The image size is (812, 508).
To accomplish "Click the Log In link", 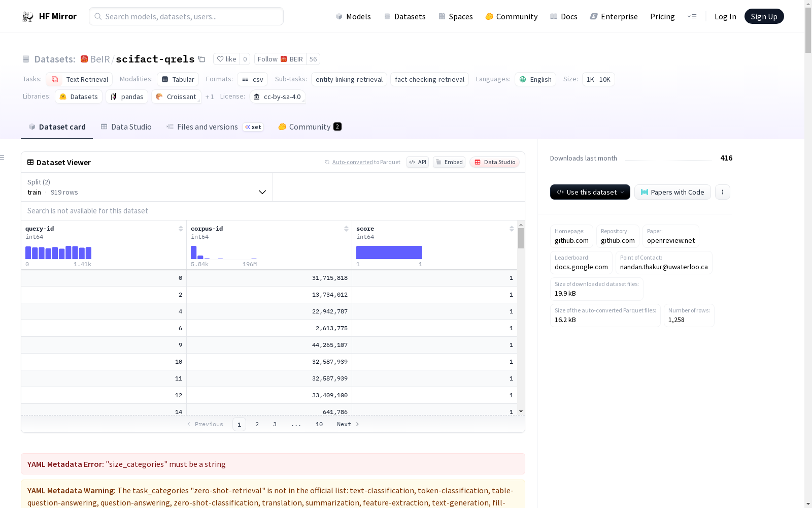I will [725, 16].
